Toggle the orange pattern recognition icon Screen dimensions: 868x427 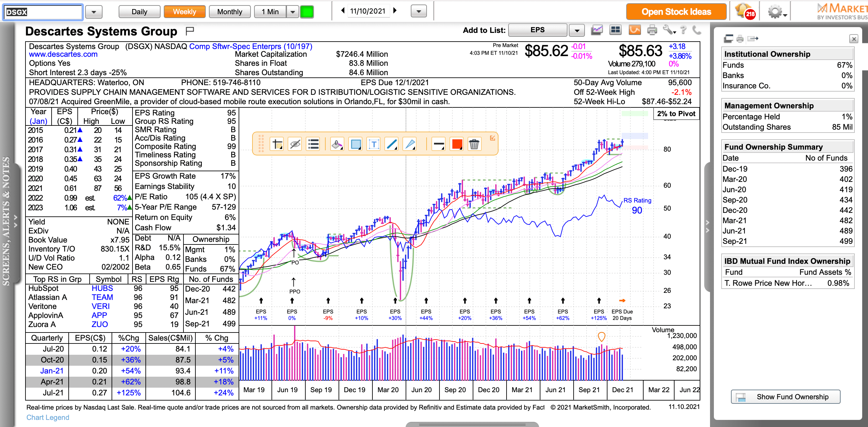coord(634,30)
